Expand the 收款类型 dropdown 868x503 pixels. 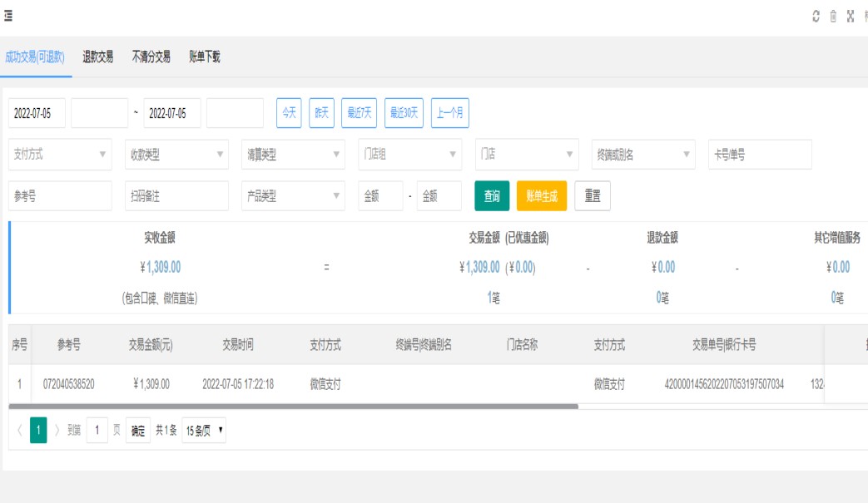click(x=176, y=155)
